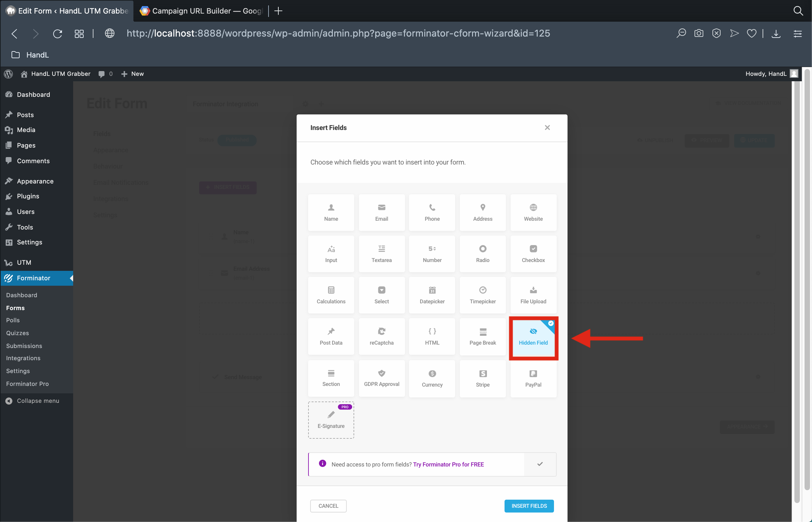Select the HTML field type
The height and width of the screenshot is (522, 812).
coord(432,336)
